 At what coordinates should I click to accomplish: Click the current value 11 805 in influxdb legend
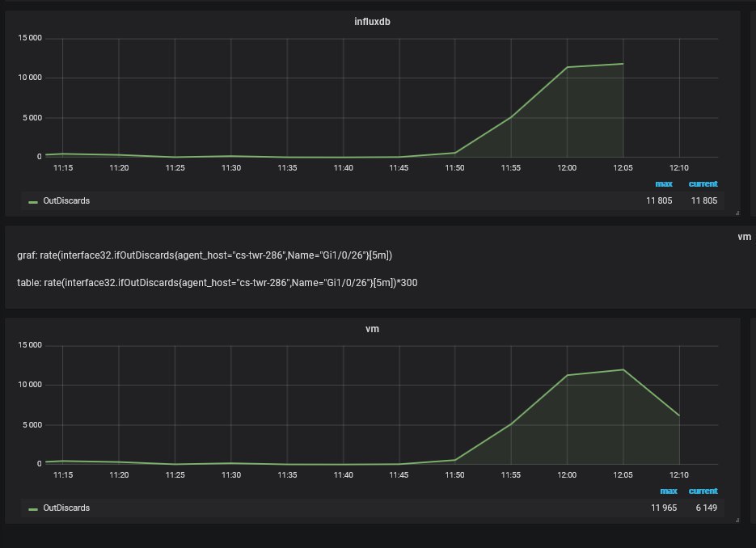click(704, 200)
